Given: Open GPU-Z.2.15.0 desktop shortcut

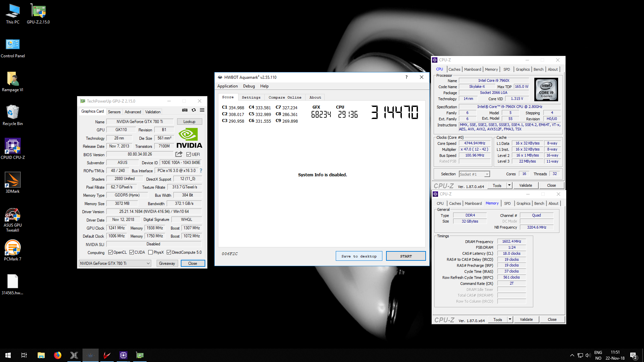Looking at the screenshot, I should tap(38, 14).
